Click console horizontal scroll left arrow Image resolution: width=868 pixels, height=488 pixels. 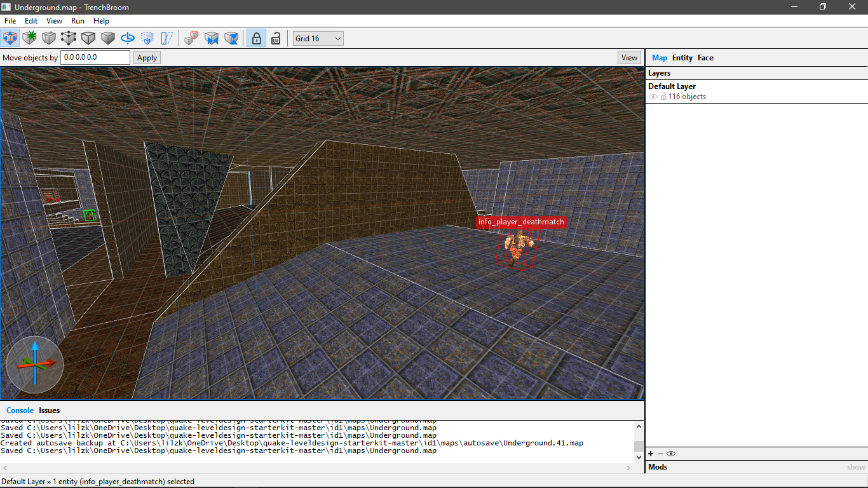coord(5,468)
